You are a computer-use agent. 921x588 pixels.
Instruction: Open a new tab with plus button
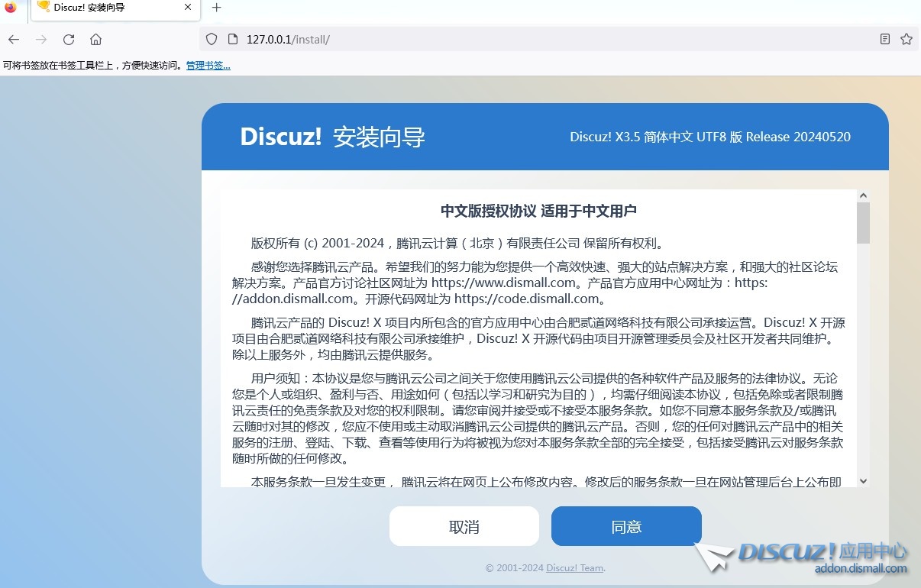[x=216, y=8]
